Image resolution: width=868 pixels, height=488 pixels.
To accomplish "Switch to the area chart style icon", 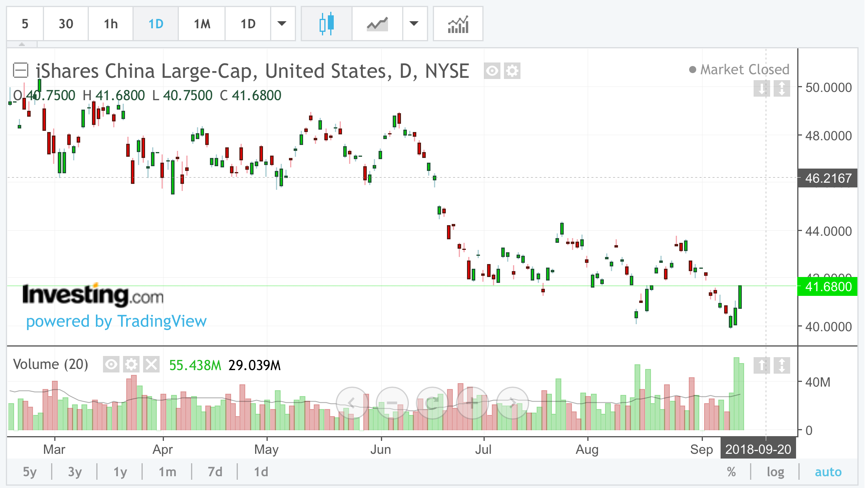I will [x=377, y=24].
